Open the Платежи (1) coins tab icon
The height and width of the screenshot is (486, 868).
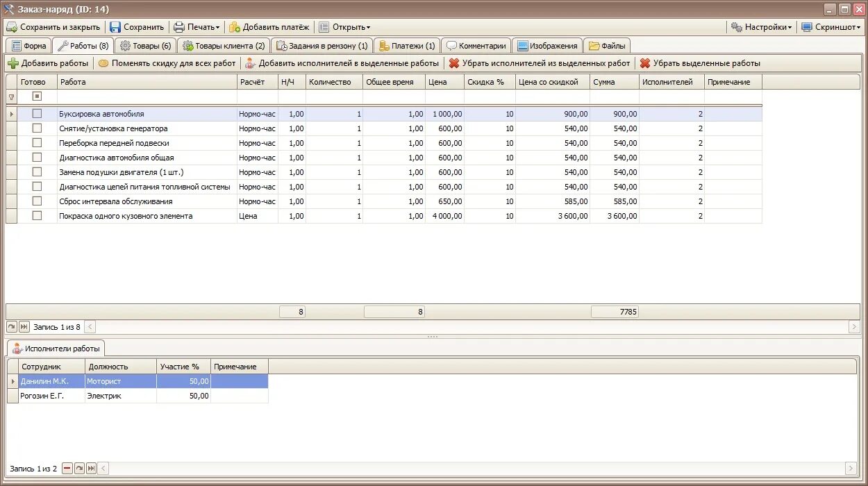coord(384,46)
